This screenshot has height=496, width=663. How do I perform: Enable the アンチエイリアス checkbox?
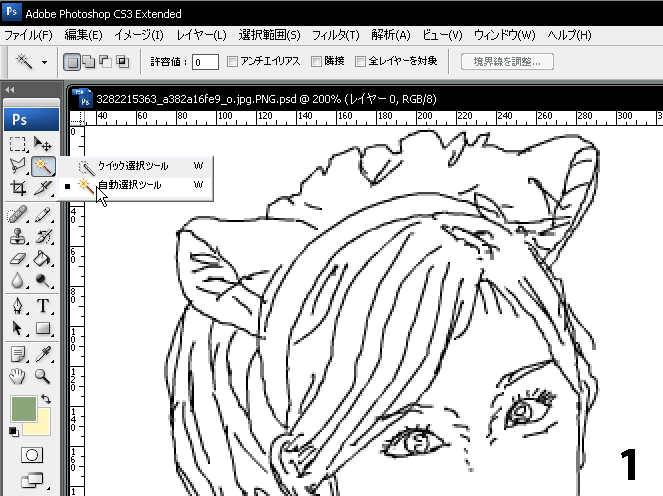[232, 62]
